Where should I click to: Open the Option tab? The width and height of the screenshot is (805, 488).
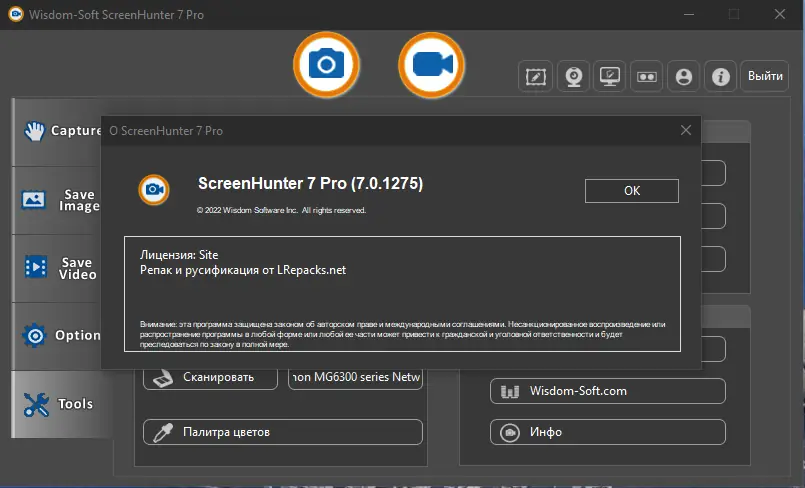(57, 336)
